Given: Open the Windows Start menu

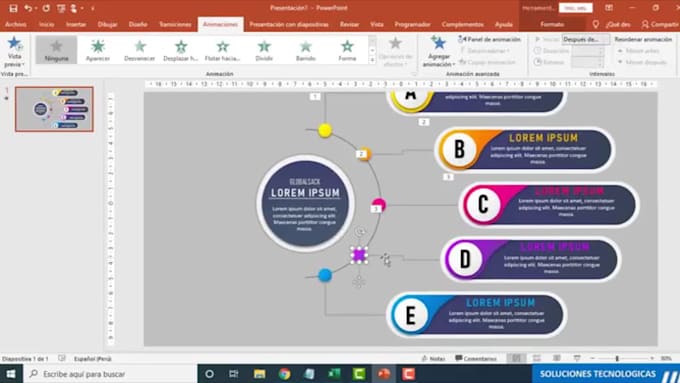Looking at the screenshot, I should click(x=11, y=374).
